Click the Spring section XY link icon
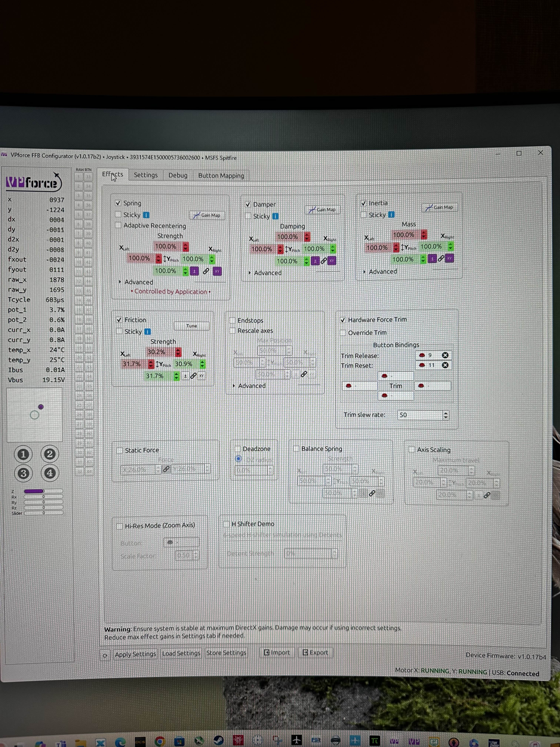The width and height of the screenshot is (560, 747). 217,271
